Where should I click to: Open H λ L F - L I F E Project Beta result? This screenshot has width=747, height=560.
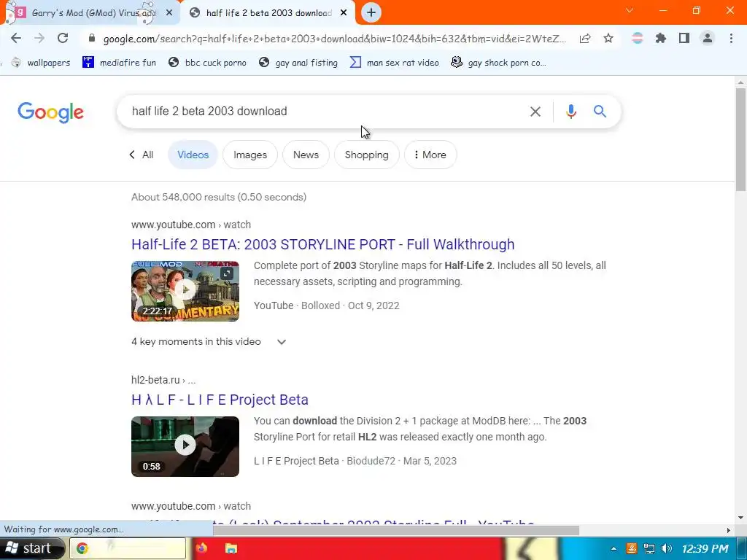click(x=220, y=400)
